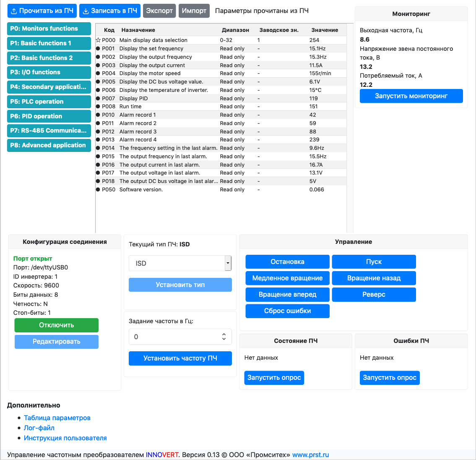The height and width of the screenshot is (460, 476).
Task: Open P7: RS-485 Communication group
Action: [x=49, y=131]
